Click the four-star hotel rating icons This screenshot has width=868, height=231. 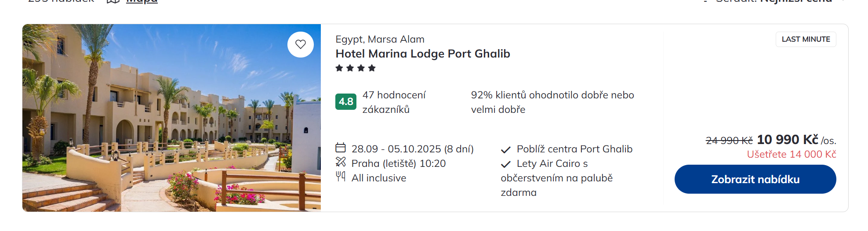pyautogui.click(x=356, y=68)
